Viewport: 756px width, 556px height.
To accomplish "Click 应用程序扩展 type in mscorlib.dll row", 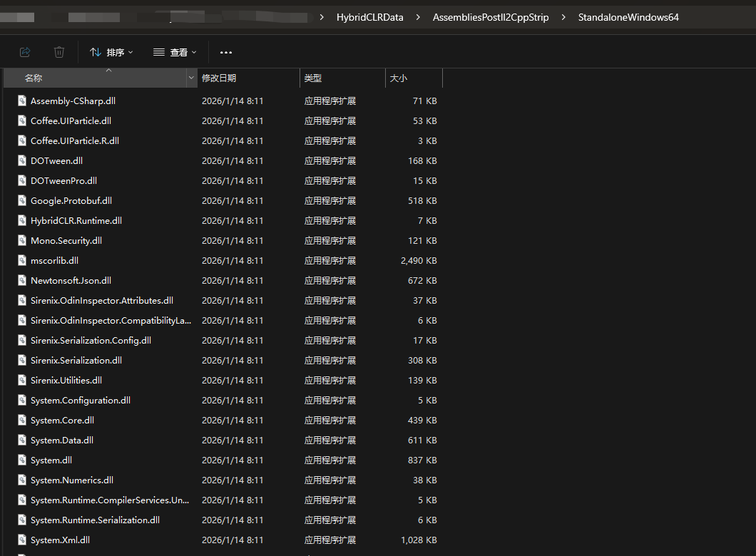I will (x=330, y=261).
